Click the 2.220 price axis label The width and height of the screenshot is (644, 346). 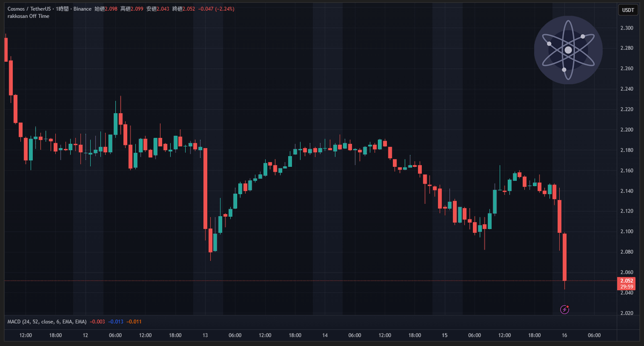(x=626, y=109)
